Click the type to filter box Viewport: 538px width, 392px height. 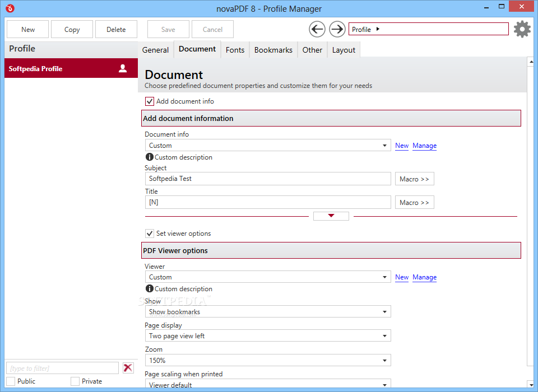tap(62, 368)
